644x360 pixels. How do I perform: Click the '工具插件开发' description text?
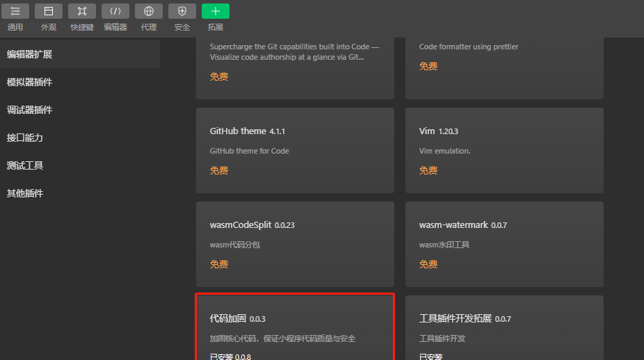pos(442,338)
